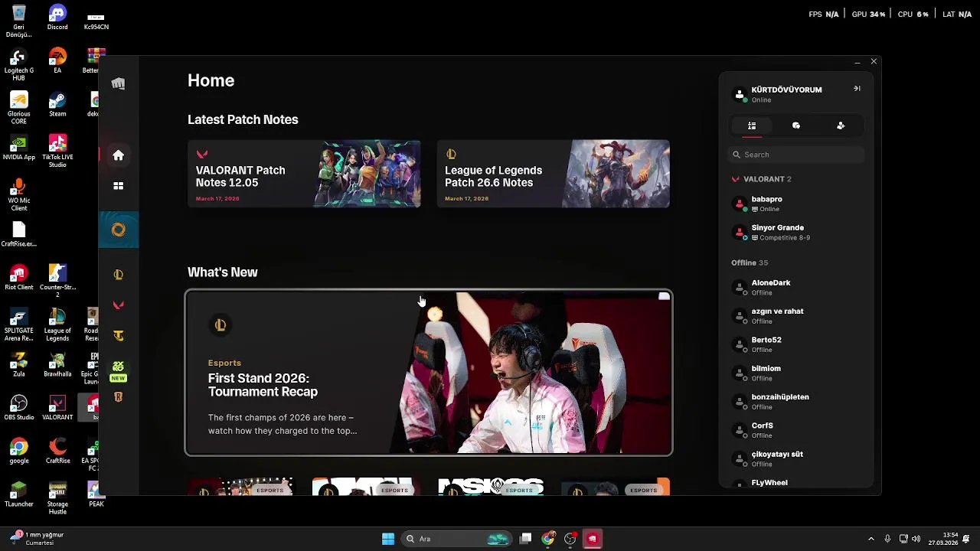The width and height of the screenshot is (980, 551).
Task: Open VALORANT Patch Notes 12.05 card
Action: (304, 174)
